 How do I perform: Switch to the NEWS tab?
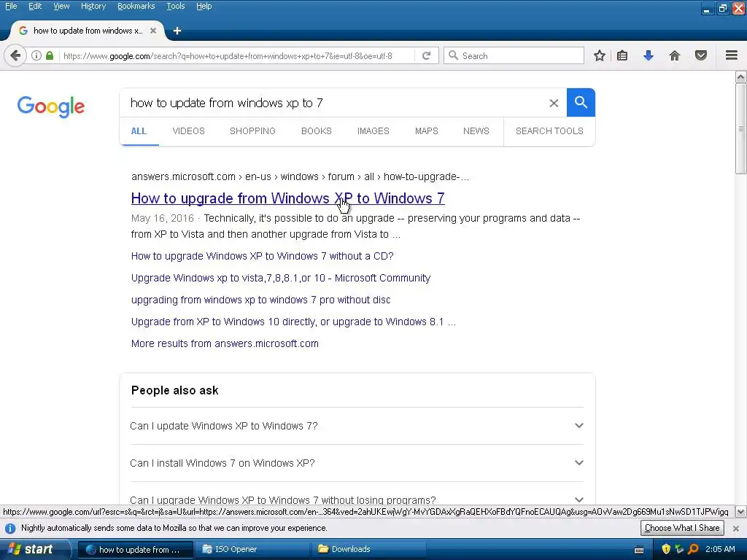coord(476,131)
